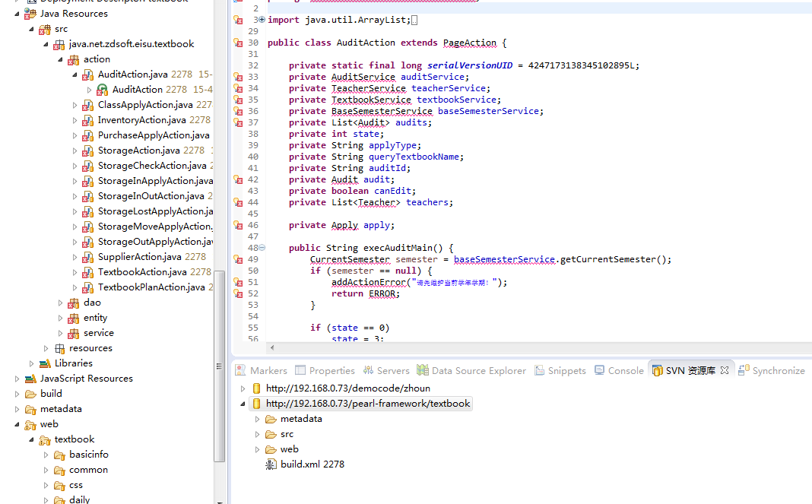Click the java.net.zdsoft.eisu.textbook package icon
This screenshot has height=504, width=812.
click(59, 45)
